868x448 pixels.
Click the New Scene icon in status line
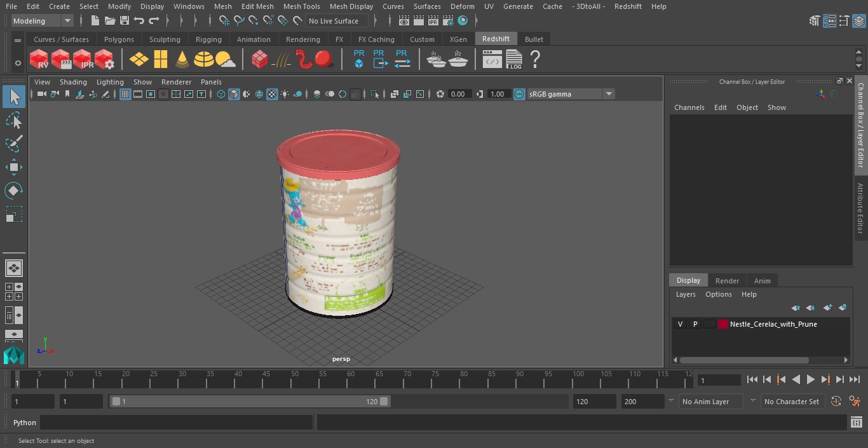95,21
